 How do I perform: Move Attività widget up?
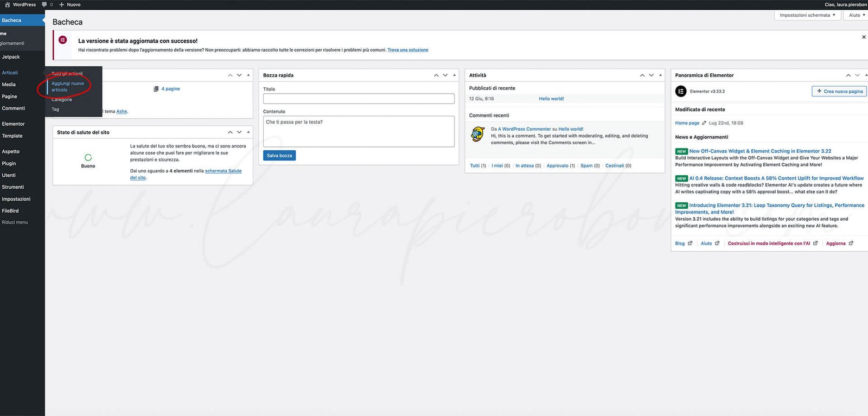[x=642, y=75]
